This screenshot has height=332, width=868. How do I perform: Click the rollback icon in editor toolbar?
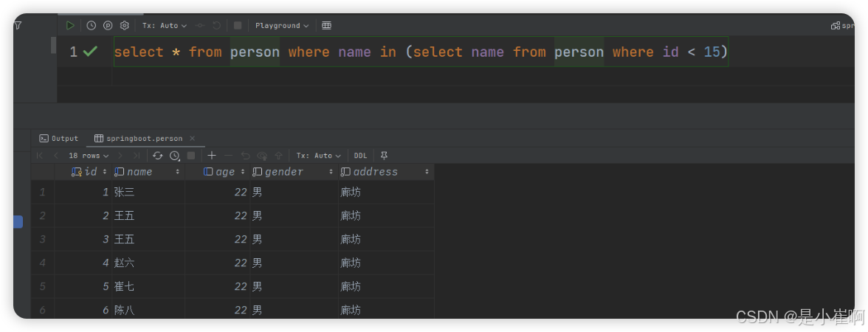(216, 25)
